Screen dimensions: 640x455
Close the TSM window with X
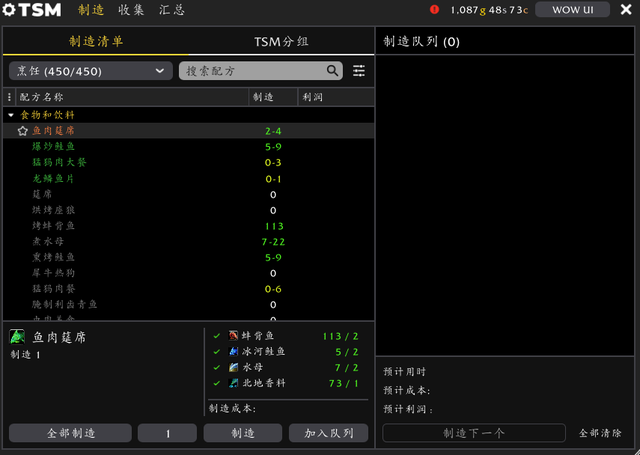626,9
